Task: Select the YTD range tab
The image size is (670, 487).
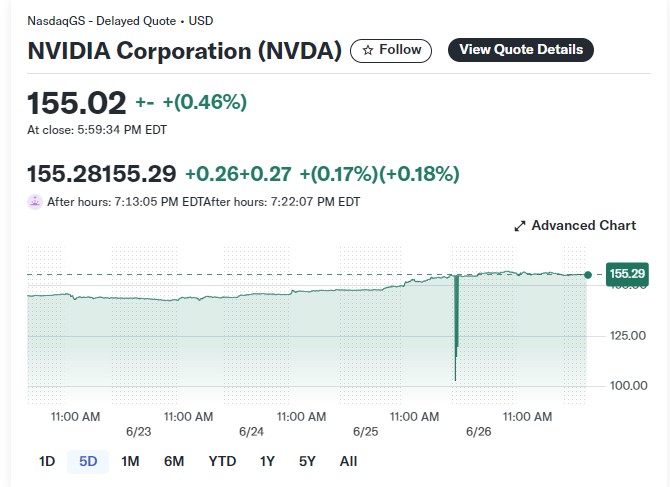Action: click(222, 461)
